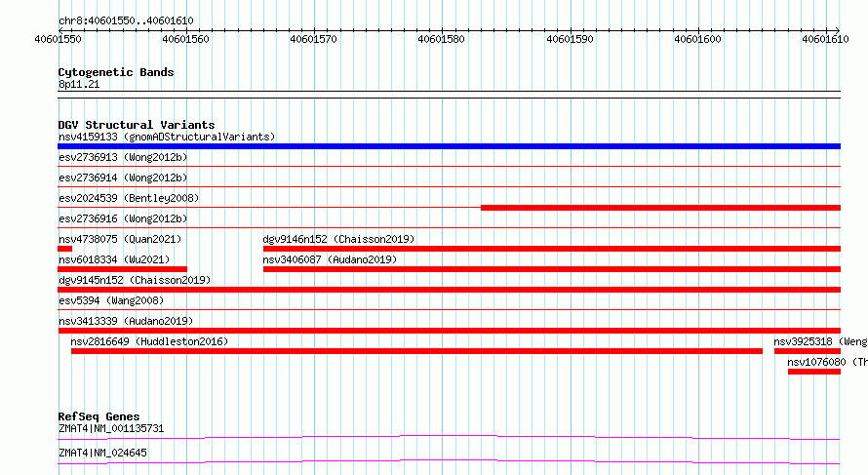Open nsv2816649 (Huddleston2016) variant
The image size is (868, 475).
149,341
